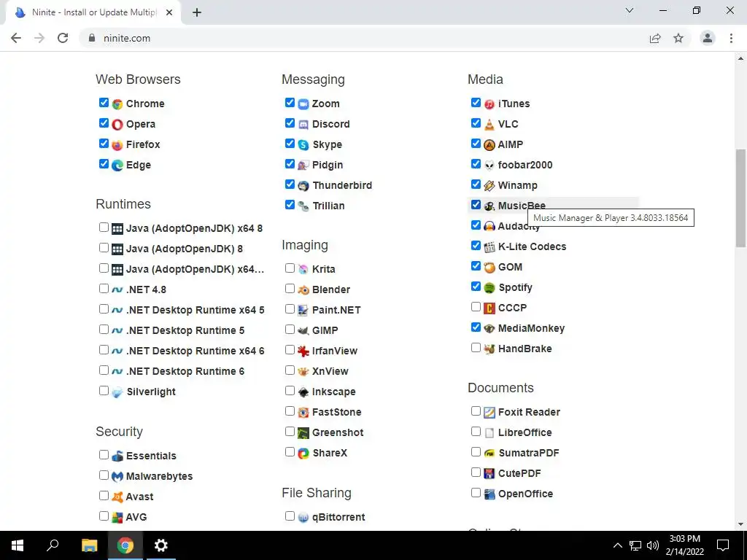The height and width of the screenshot is (560, 747).
Task: Click the Skype app icon
Action: pos(303,145)
